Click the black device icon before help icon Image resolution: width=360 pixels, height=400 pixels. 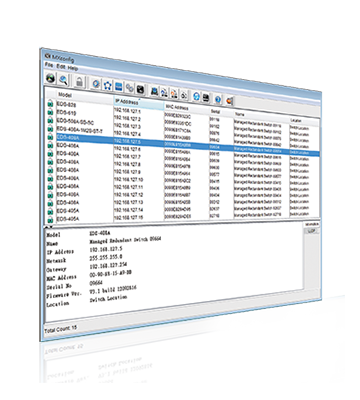click(x=206, y=97)
